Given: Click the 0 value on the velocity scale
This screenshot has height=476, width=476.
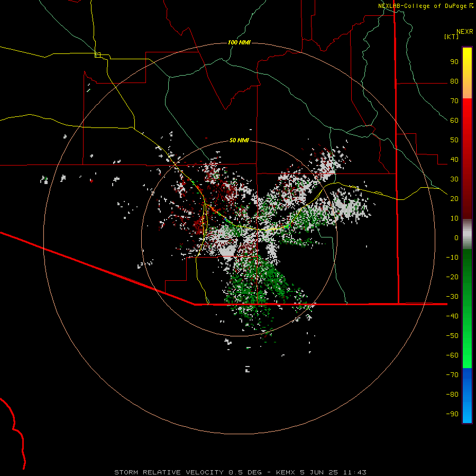Looking at the screenshot, I should point(456,238).
